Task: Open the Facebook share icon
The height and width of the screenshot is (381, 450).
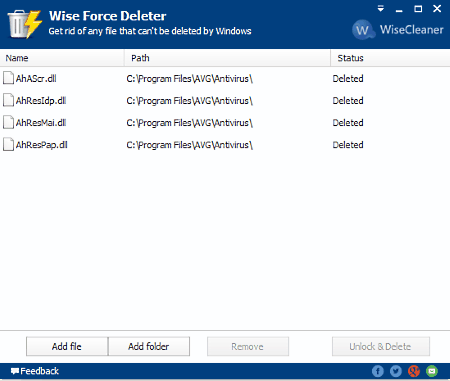Action: pyautogui.click(x=378, y=371)
